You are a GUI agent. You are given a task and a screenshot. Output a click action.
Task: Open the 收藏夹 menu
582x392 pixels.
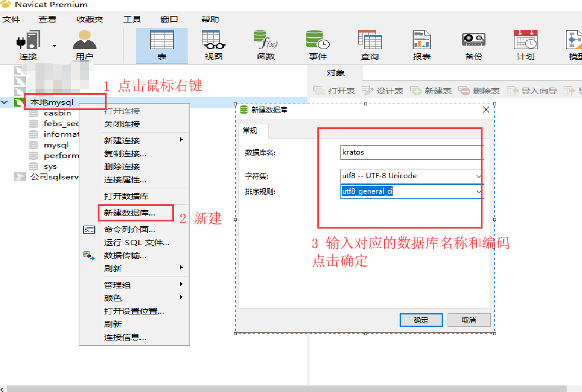click(89, 20)
